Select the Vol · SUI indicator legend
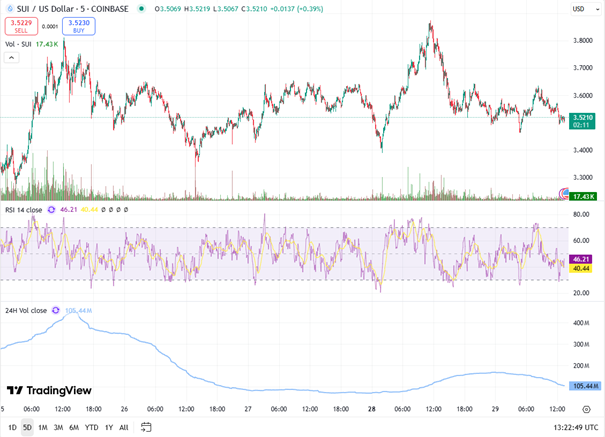Viewport: 605px width, 437px height. click(x=19, y=45)
